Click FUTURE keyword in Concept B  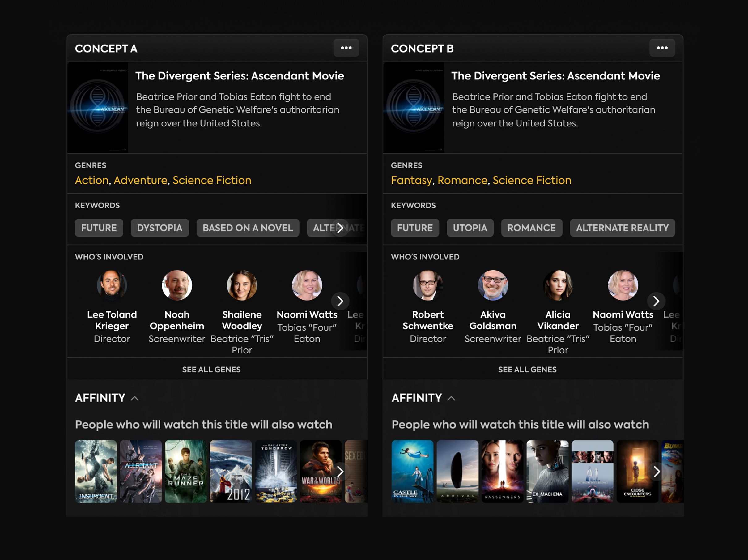415,228
